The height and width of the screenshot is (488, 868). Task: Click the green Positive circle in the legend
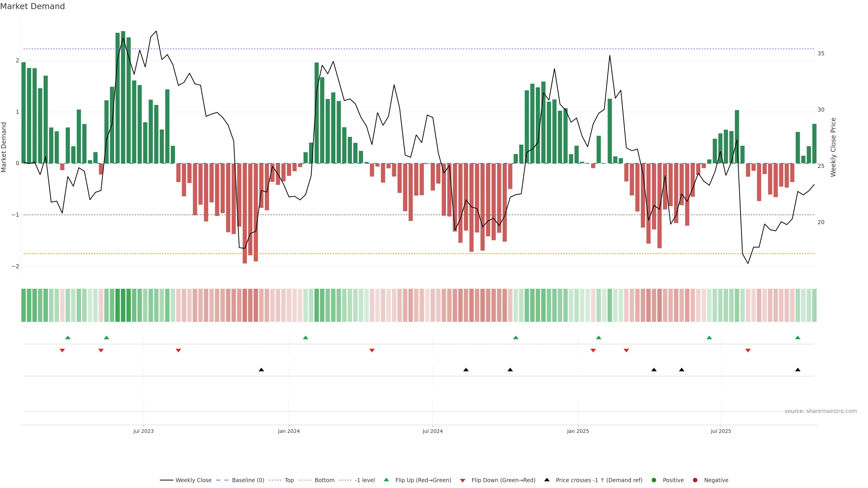[x=654, y=480]
